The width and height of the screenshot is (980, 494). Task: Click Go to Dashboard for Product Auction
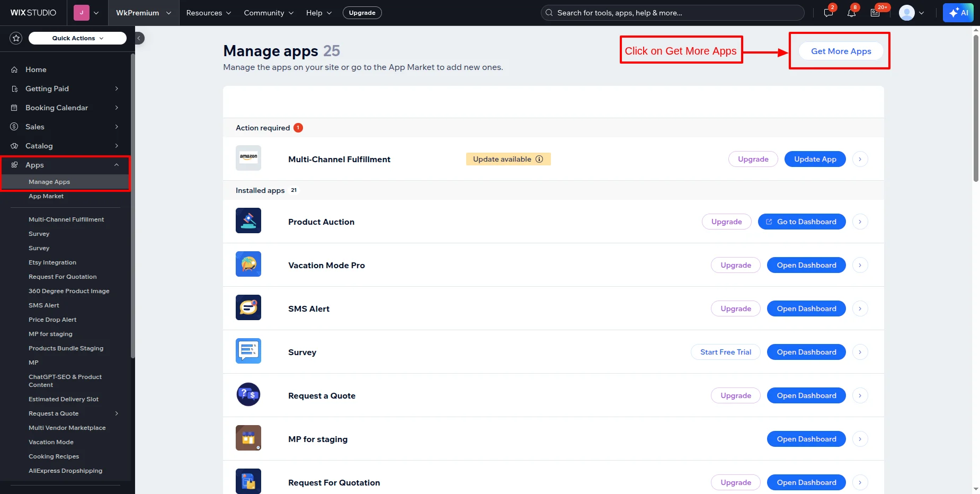pos(801,222)
